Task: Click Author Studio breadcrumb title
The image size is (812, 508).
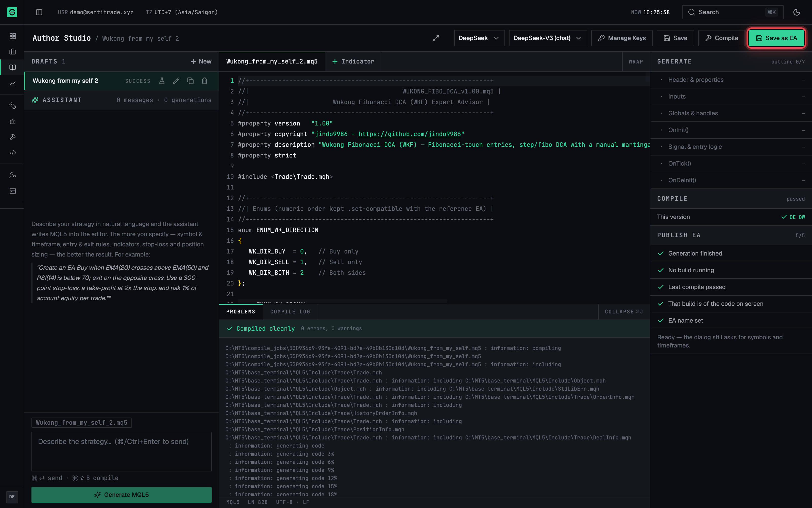Action: [61, 38]
